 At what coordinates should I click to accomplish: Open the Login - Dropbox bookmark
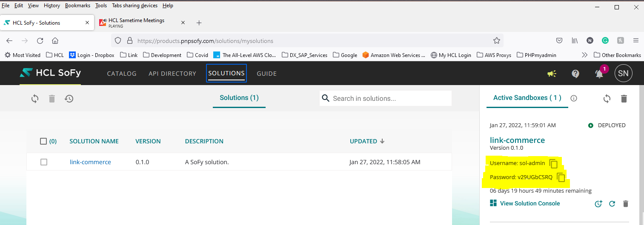92,55
